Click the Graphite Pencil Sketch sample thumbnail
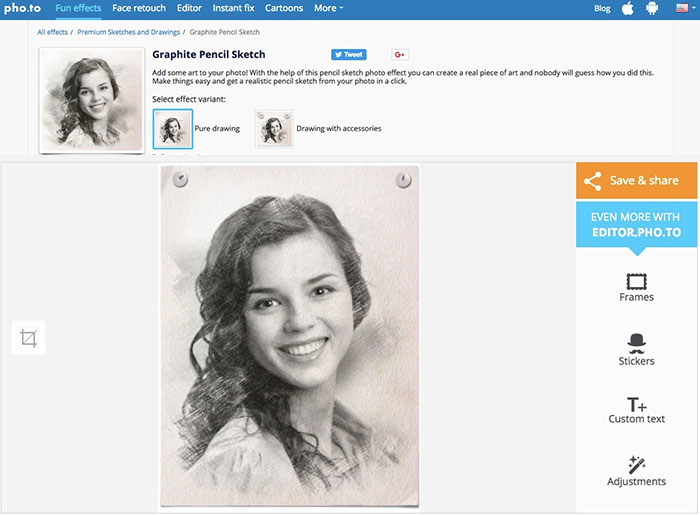Viewport: 700px width, 515px height. (92, 100)
